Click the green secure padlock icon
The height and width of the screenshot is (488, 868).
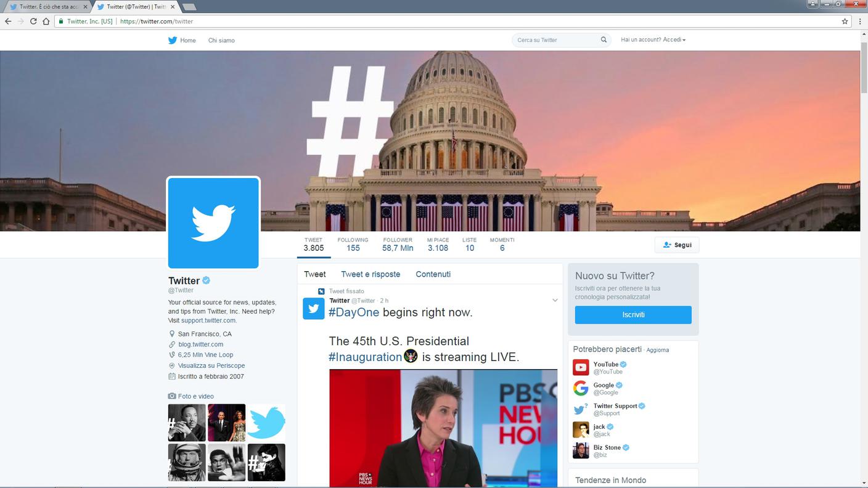(x=60, y=21)
